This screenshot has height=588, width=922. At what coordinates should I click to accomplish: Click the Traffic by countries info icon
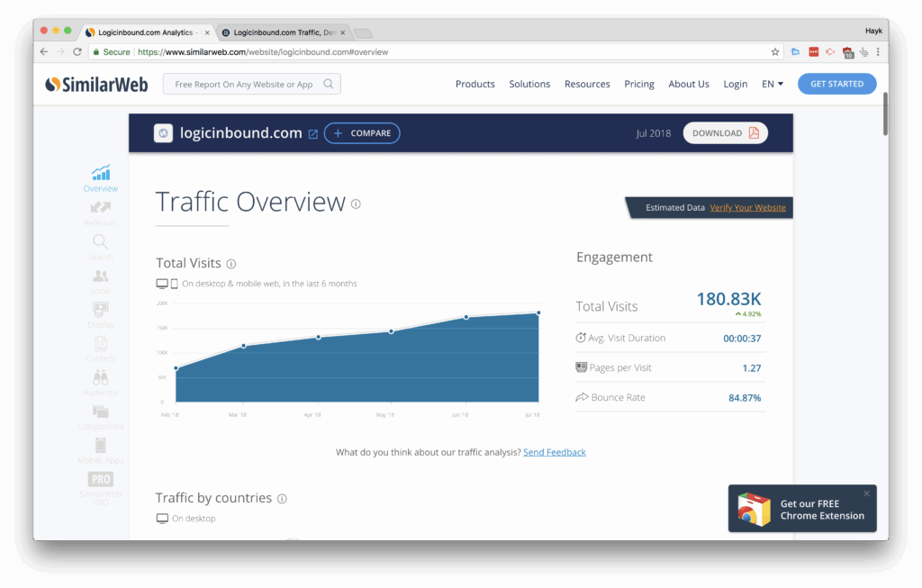(282, 499)
